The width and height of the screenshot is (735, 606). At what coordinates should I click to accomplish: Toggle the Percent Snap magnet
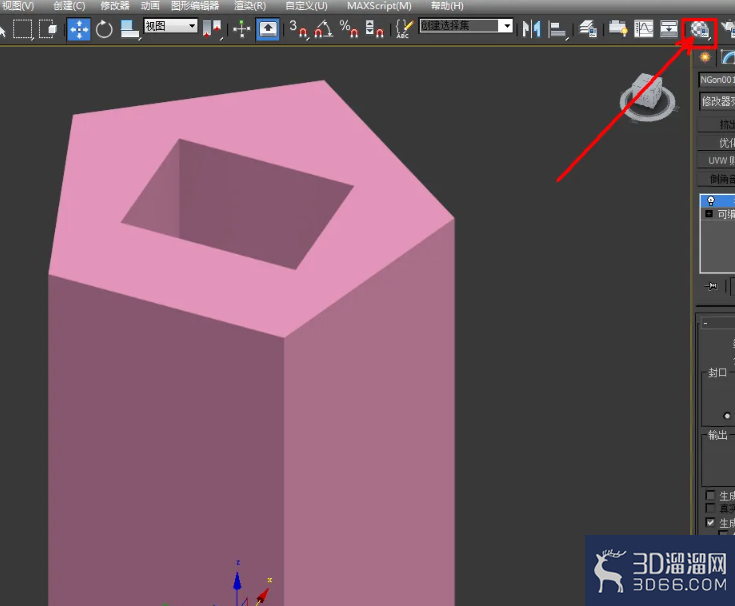point(348,29)
